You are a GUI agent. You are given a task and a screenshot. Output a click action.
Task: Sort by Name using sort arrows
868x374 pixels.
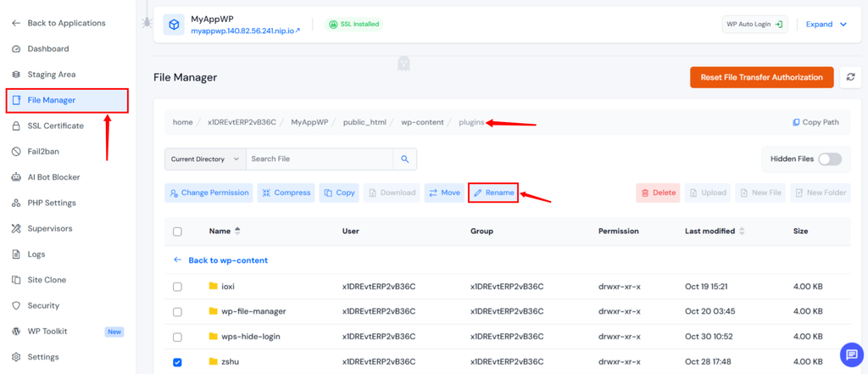click(237, 231)
